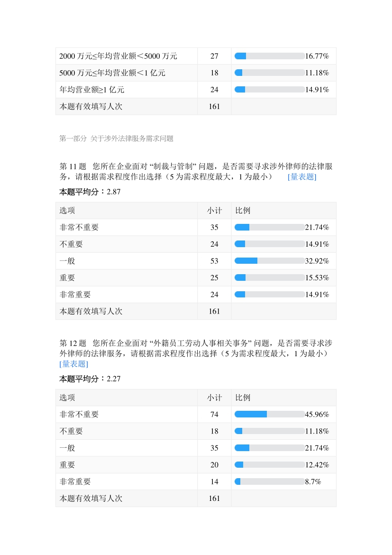Screen dimensions: 392x555
Task: Click the 比例 column header in question 11 table
Action: pos(243,211)
